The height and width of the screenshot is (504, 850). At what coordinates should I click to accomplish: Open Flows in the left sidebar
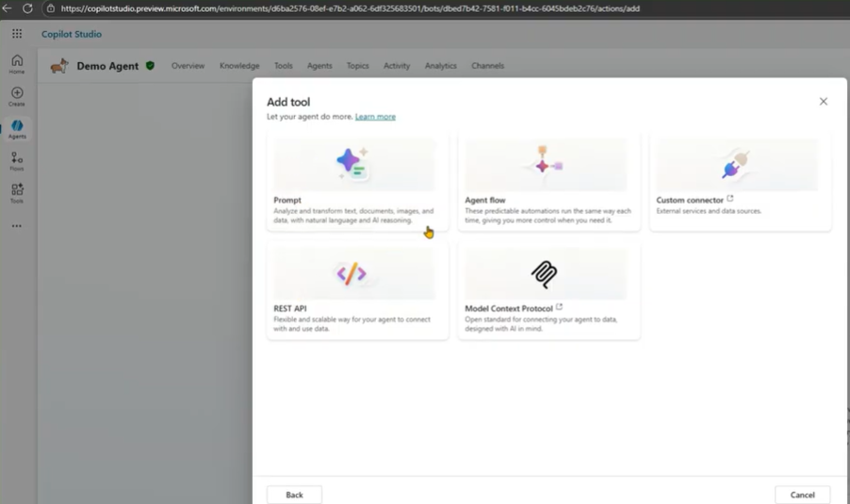(17, 160)
